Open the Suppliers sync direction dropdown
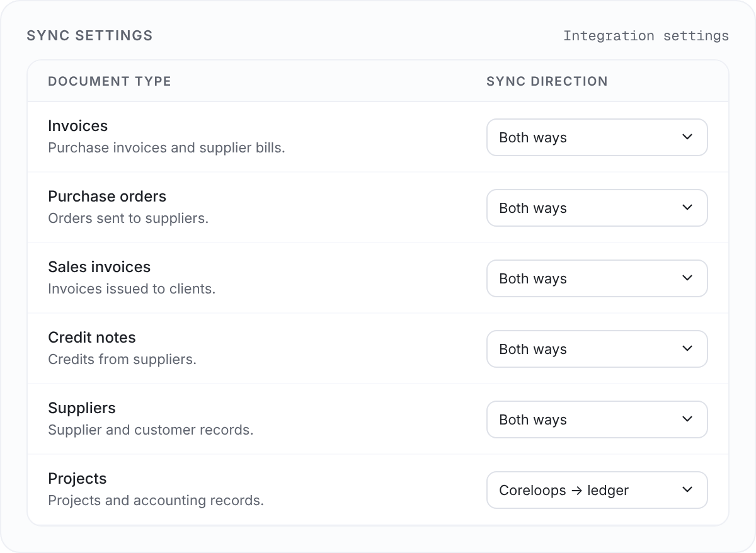 [x=597, y=419]
